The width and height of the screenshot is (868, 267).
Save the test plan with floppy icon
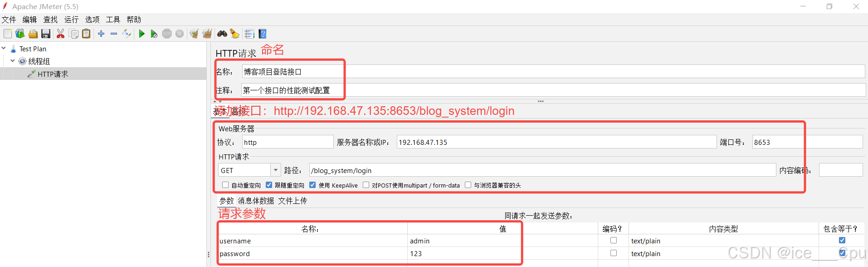[45, 34]
